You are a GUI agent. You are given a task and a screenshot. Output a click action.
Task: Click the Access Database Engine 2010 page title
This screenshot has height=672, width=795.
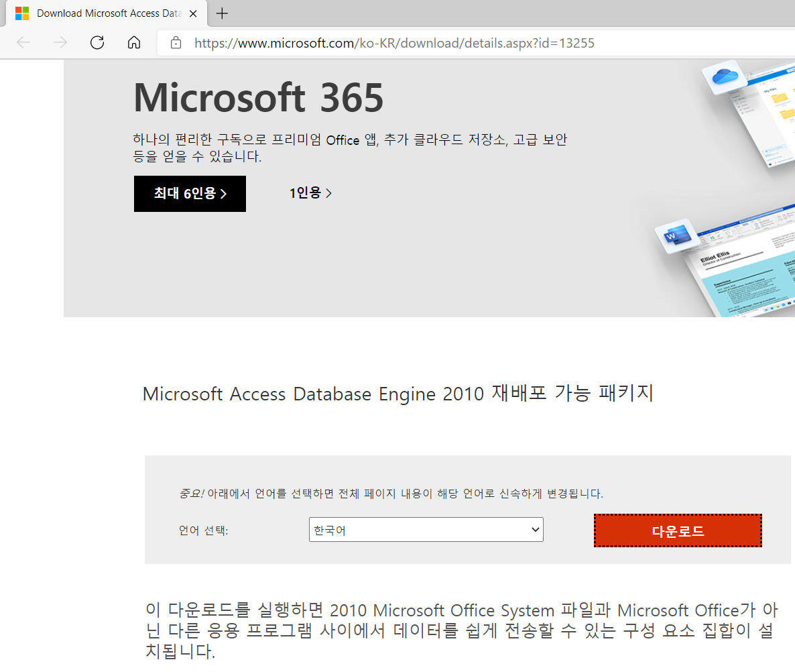(397, 394)
